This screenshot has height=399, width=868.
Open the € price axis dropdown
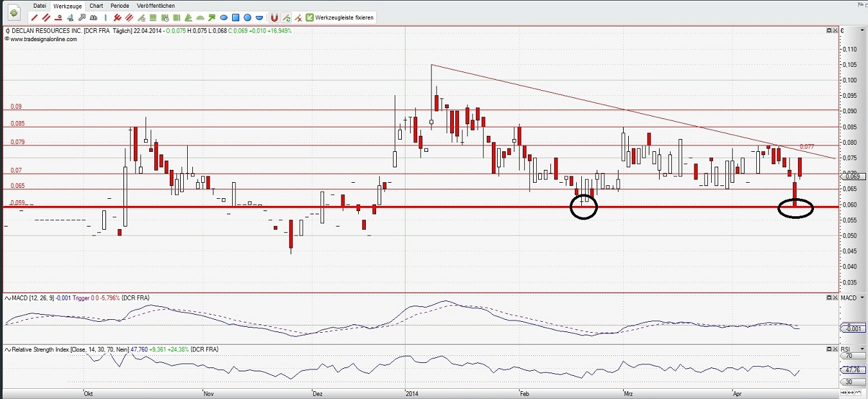click(862, 30)
